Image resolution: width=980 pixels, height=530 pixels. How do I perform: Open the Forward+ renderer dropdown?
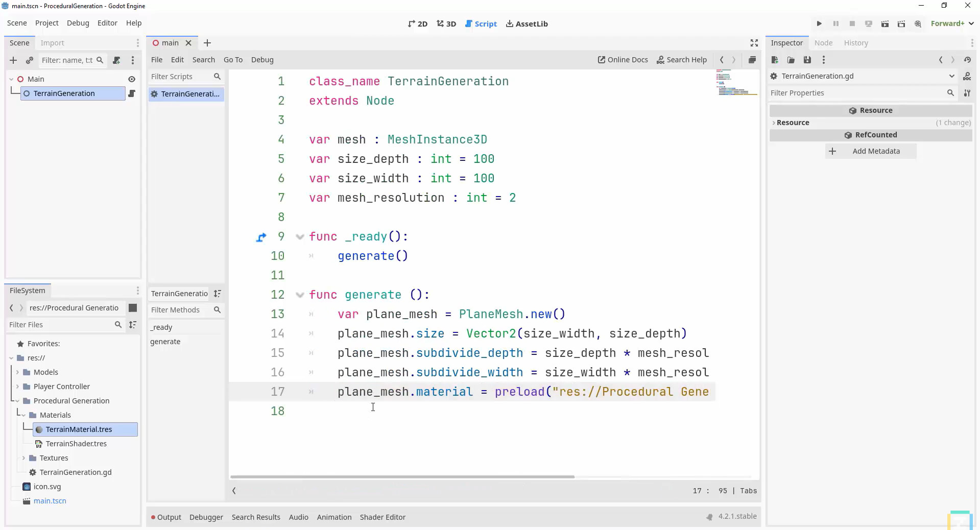point(952,23)
